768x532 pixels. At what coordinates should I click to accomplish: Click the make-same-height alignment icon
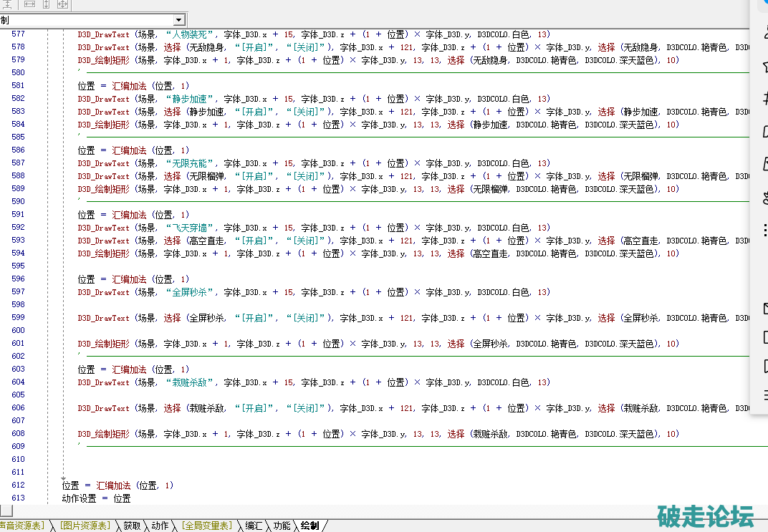46,4
